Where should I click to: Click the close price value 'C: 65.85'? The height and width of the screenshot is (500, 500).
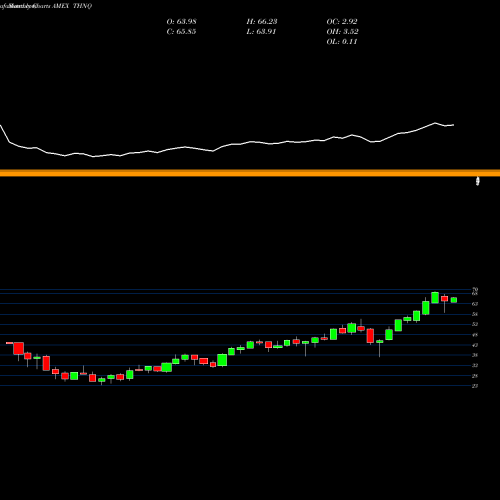coord(181,32)
